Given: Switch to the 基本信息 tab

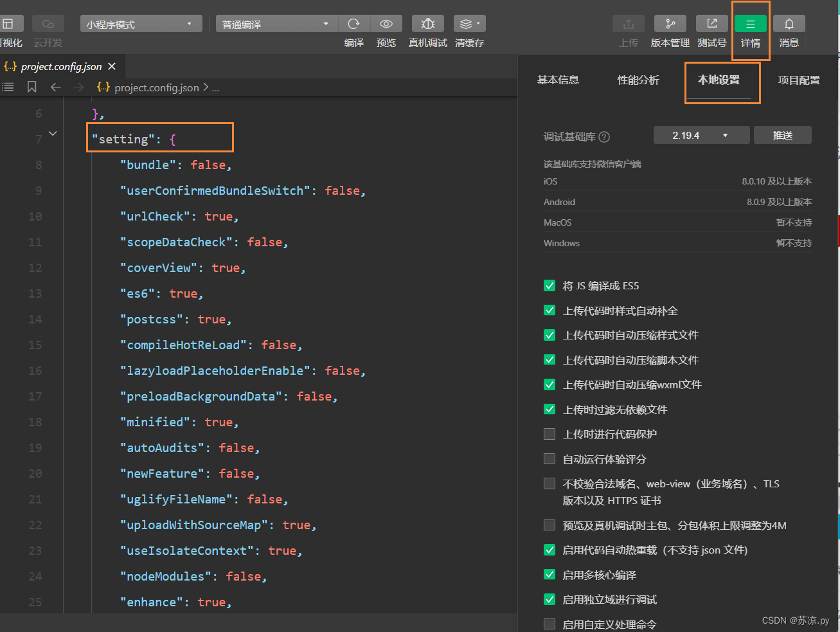Looking at the screenshot, I should click(x=558, y=80).
